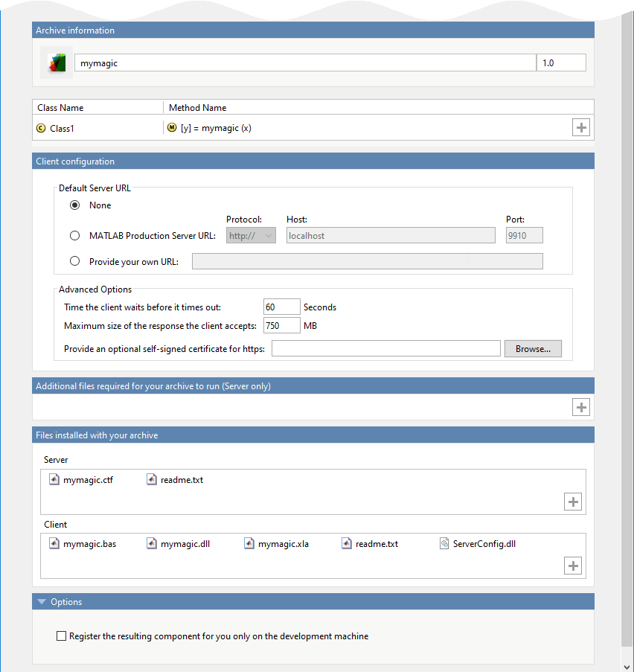Select Provide your own URL option
The image size is (634, 672).
(x=74, y=261)
